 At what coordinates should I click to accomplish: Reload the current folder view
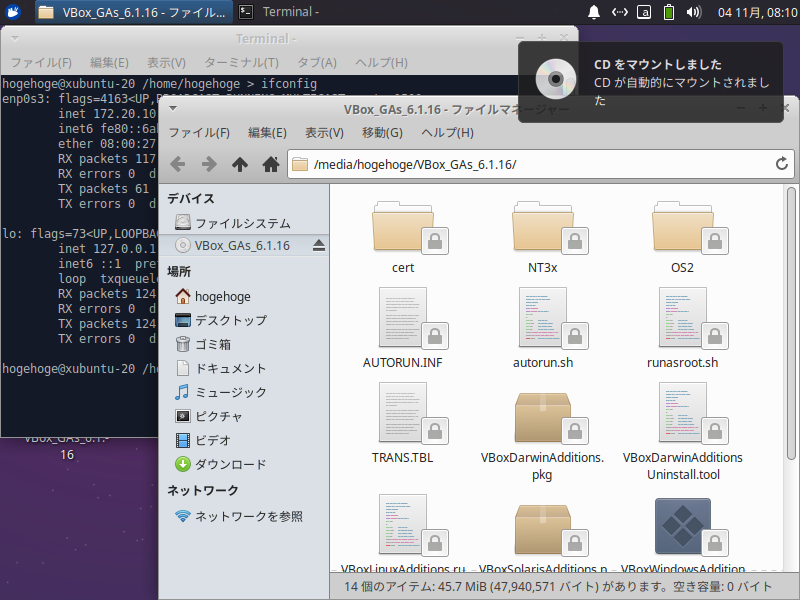(x=782, y=164)
